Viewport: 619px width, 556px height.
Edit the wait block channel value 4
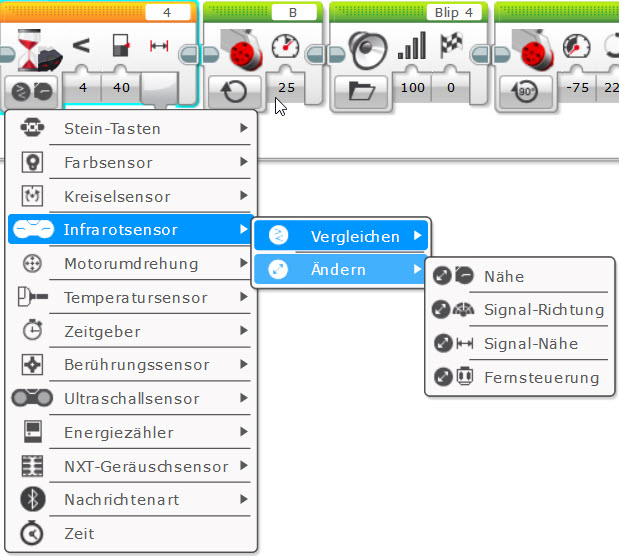[83, 87]
